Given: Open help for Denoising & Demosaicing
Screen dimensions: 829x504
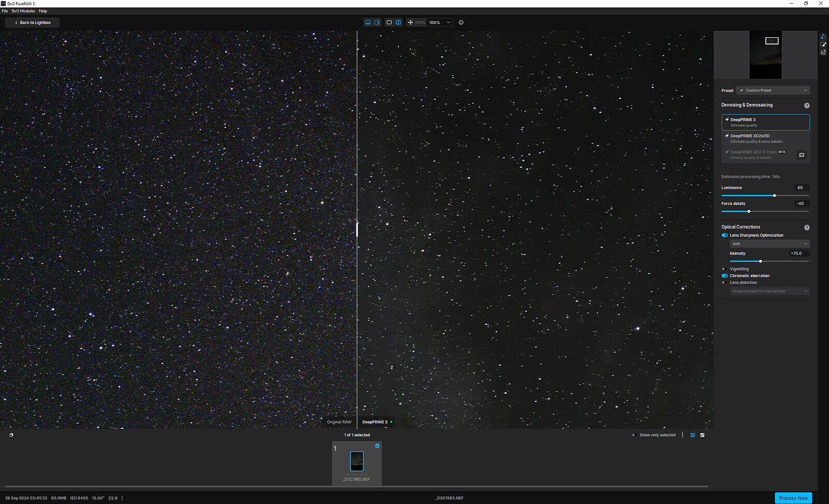Looking at the screenshot, I should click(x=807, y=105).
